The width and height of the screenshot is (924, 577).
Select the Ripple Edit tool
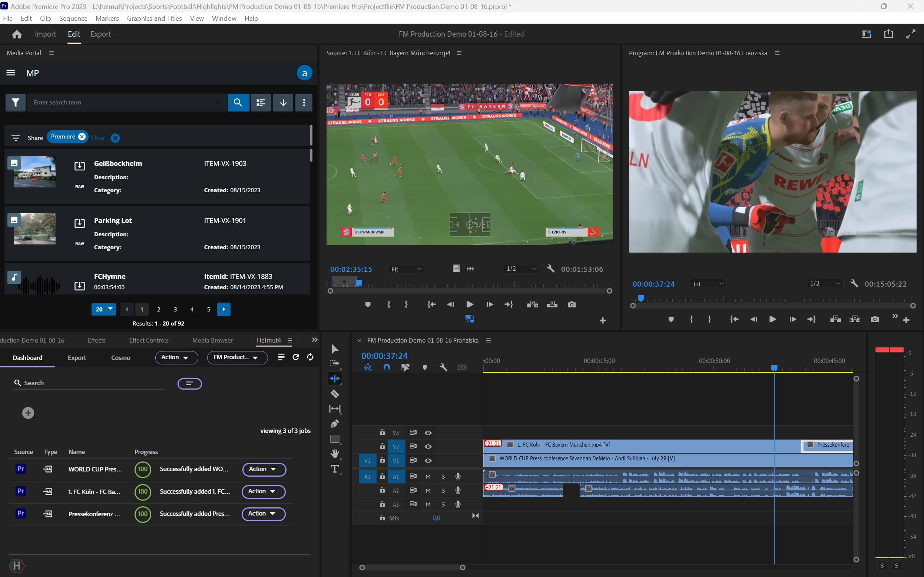[x=335, y=378]
